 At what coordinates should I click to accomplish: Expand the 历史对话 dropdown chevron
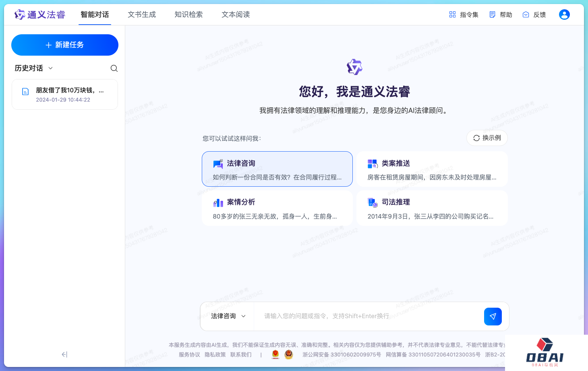pos(51,68)
